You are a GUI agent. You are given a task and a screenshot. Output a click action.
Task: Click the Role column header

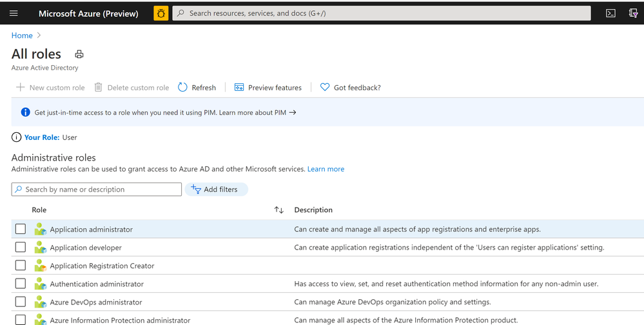(x=39, y=210)
